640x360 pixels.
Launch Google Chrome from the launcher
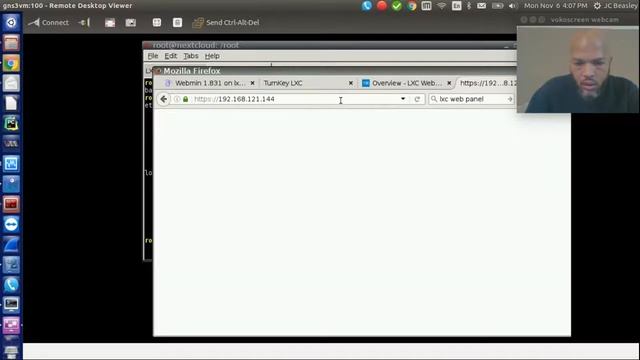point(11,63)
